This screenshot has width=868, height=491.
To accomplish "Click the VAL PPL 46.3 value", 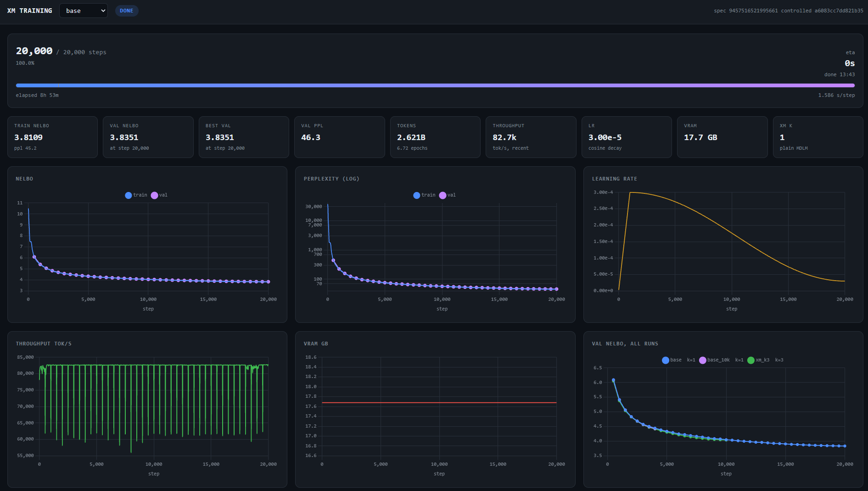I will pos(311,137).
